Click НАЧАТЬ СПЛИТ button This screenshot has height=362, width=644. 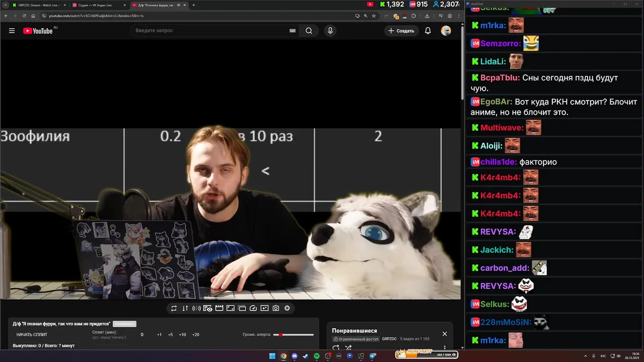click(x=32, y=334)
